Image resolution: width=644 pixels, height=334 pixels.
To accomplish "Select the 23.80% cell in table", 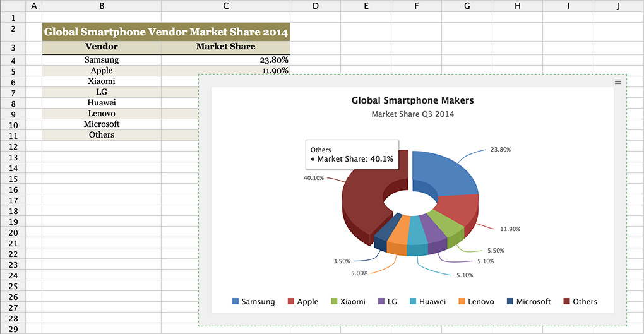I will (225, 60).
